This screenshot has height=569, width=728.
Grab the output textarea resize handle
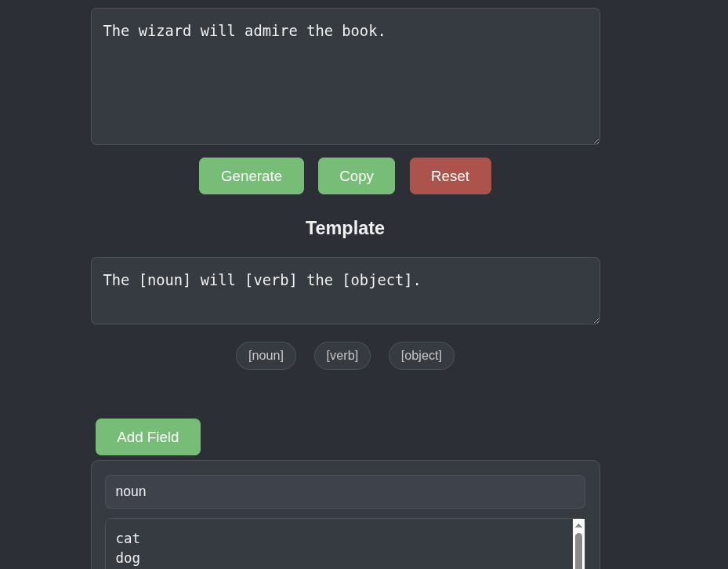[595, 140]
